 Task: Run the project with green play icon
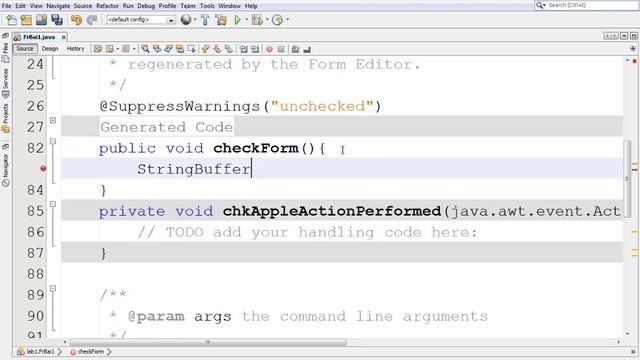point(237,20)
